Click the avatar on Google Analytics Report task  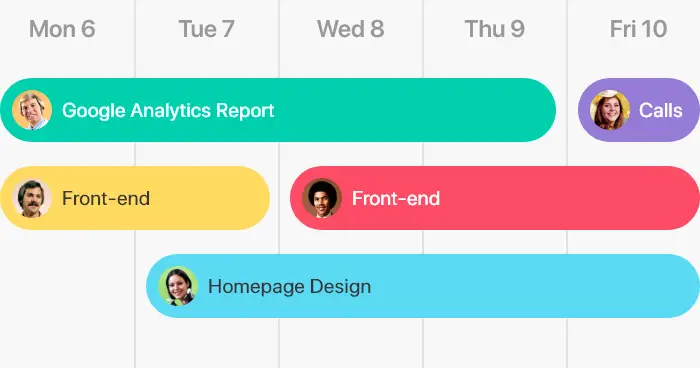(x=32, y=110)
